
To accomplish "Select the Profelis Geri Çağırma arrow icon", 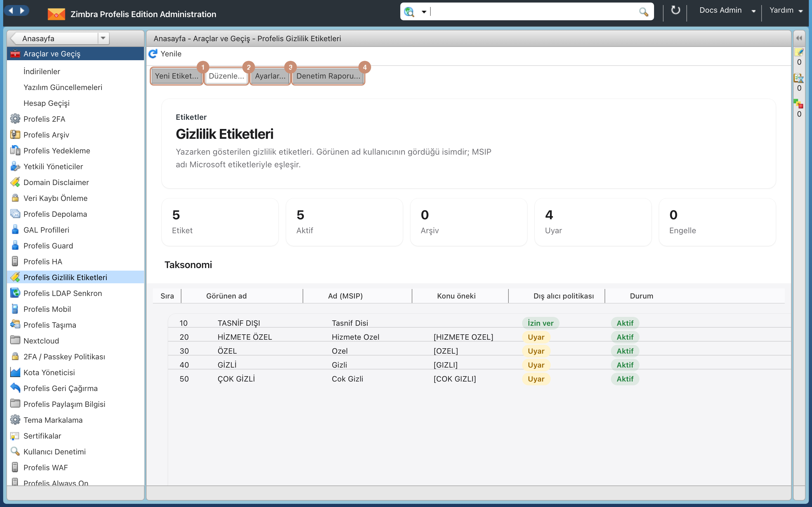I will point(15,388).
